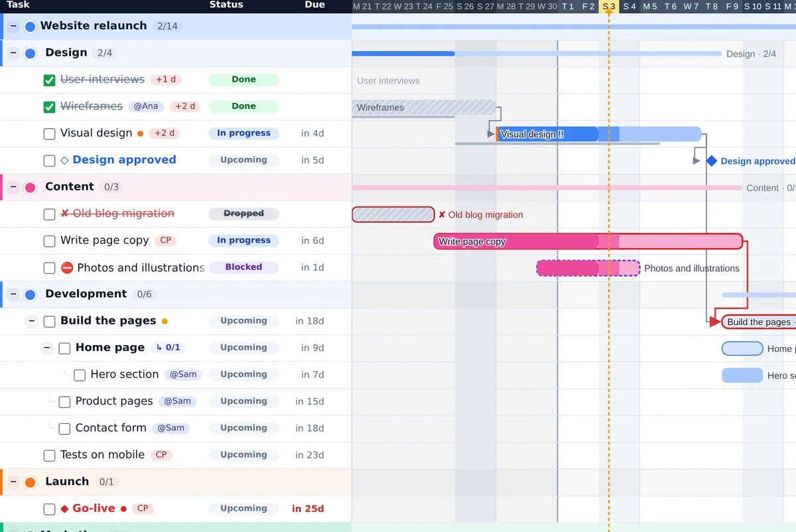Select the Photos and illustrations Gantt bar
The height and width of the screenshot is (532, 796).
[588, 268]
